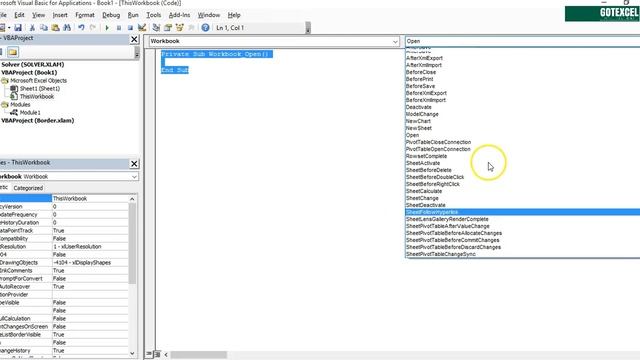This screenshot has height=360, width=640.
Task: Choose SheetChange event from list
Action: click(x=422, y=198)
